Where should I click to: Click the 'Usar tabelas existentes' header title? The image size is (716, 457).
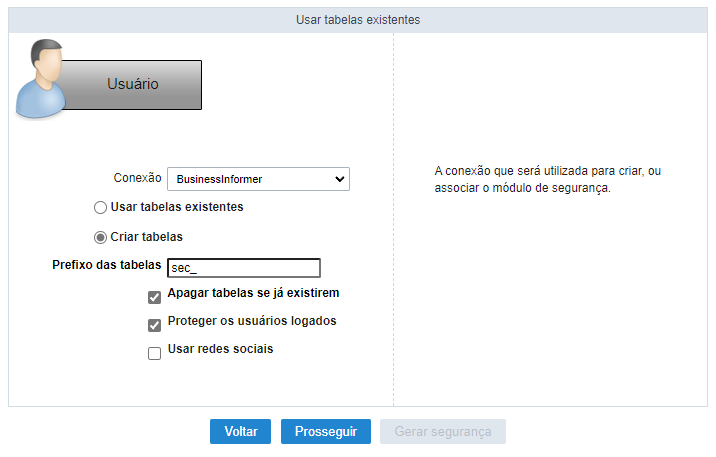pos(358,19)
